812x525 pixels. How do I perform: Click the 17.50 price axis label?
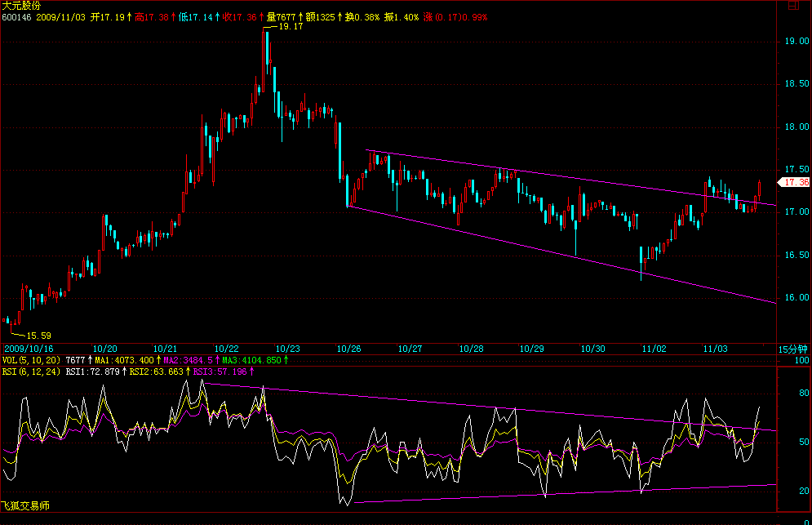pyautogui.click(x=796, y=170)
